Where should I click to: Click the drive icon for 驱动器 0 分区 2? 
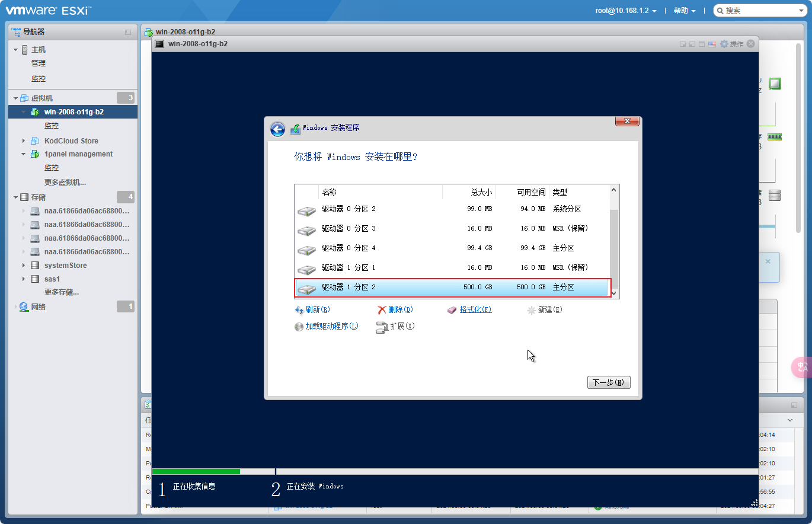click(x=307, y=210)
